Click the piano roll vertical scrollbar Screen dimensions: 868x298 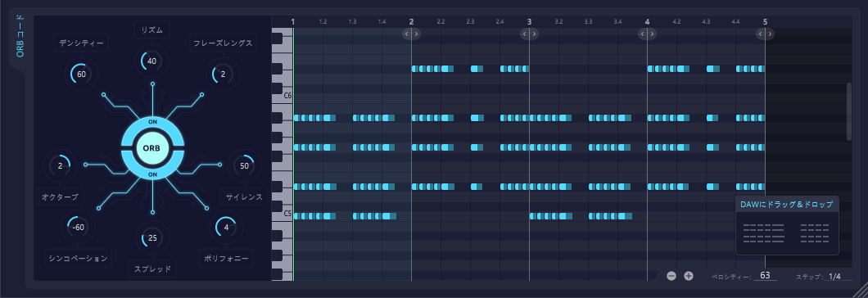(x=849, y=112)
